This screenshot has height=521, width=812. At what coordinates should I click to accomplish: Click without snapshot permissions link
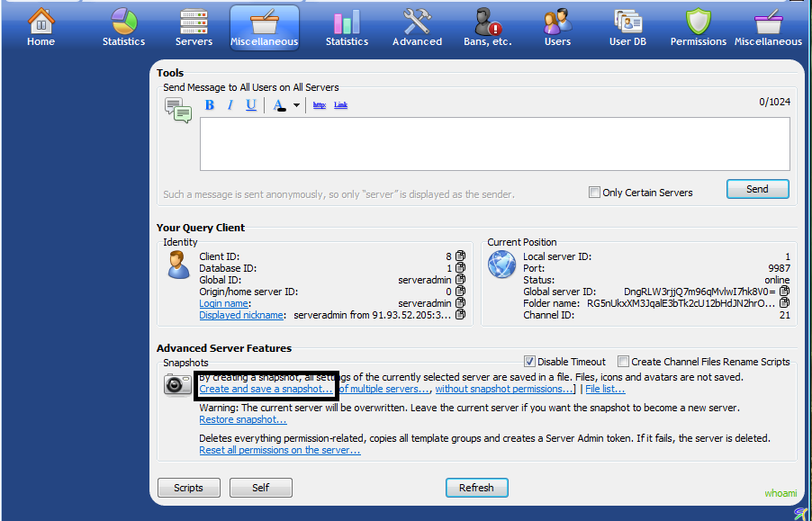pyautogui.click(x=504, y=389)
